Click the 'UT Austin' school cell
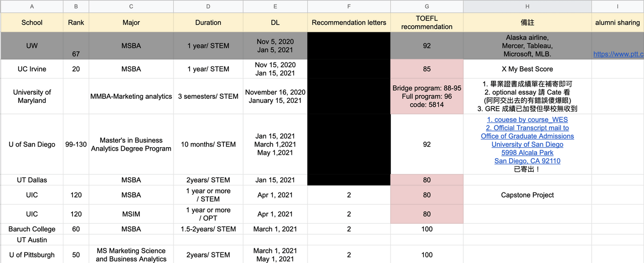644x263 pixels. [32, 240]
